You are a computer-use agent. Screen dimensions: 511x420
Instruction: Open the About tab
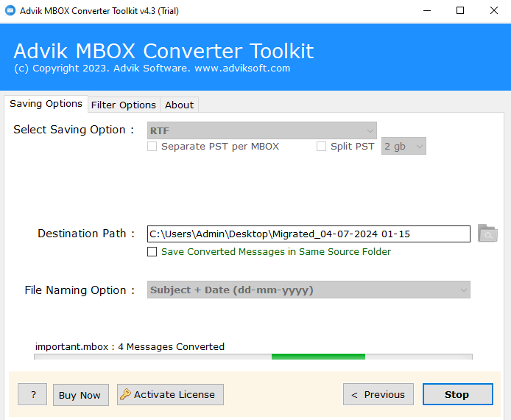coord(179,105)
